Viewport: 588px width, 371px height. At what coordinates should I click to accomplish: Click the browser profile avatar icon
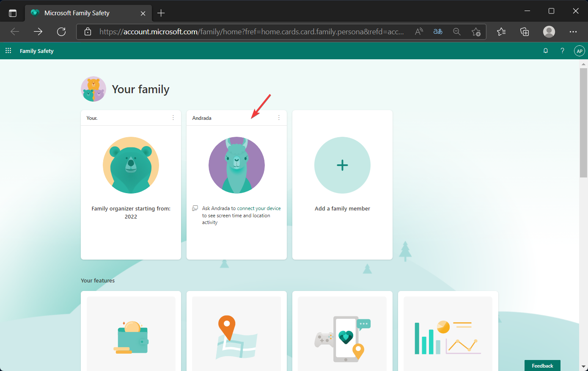(549, 32)
